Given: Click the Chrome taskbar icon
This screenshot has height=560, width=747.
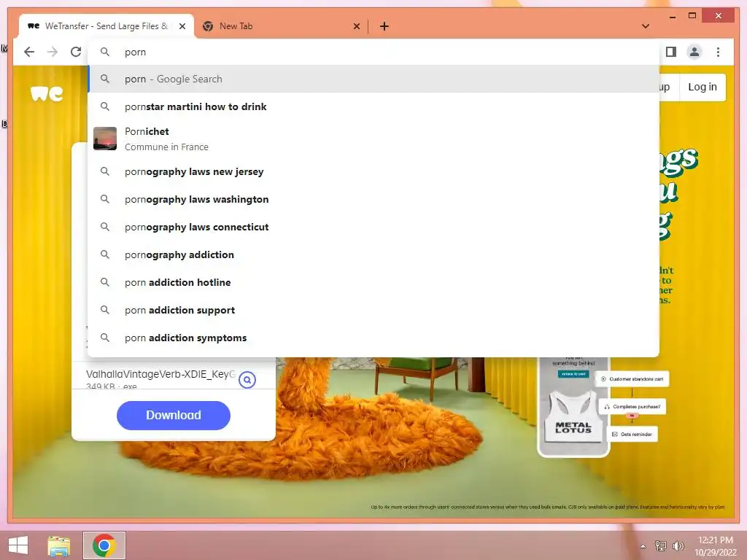Looking at the screenshot, I should point(104,545).
